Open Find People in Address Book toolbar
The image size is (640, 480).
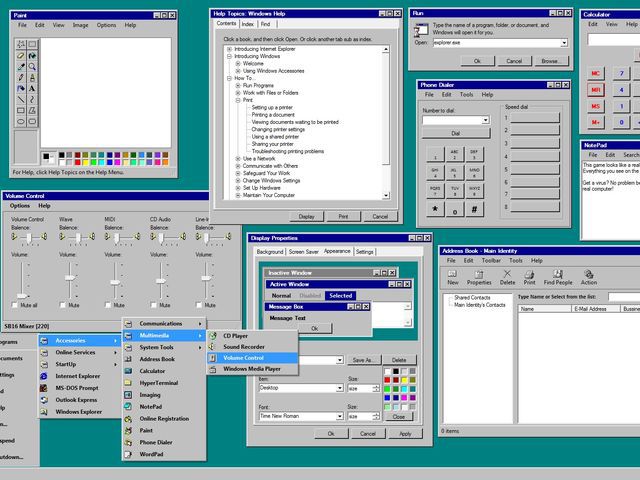click(558, 277)
